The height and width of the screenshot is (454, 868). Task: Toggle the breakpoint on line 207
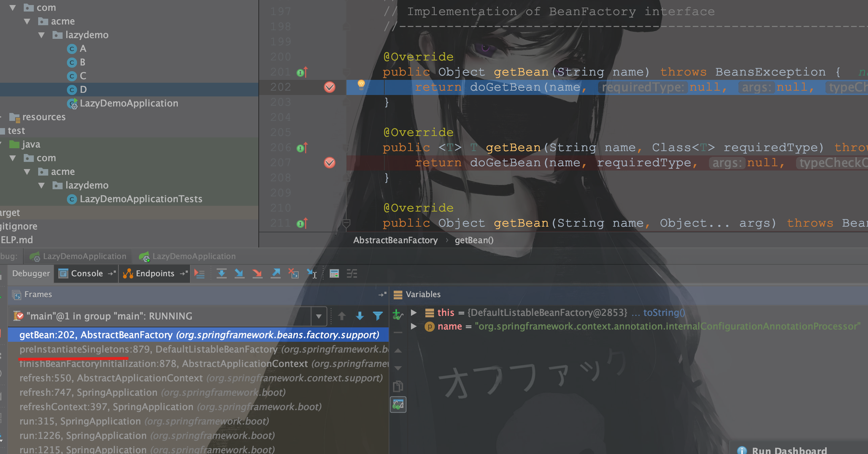point(329,163)
